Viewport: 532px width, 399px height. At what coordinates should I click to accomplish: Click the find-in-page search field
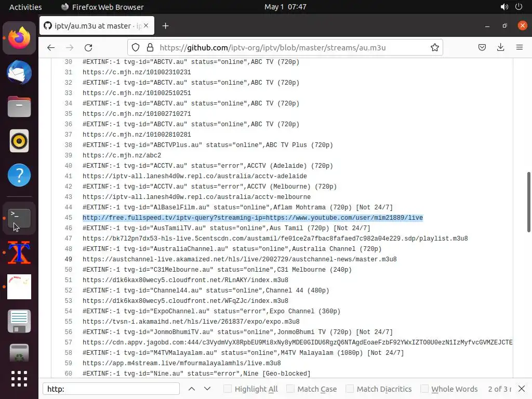click(x=111, y=389)
